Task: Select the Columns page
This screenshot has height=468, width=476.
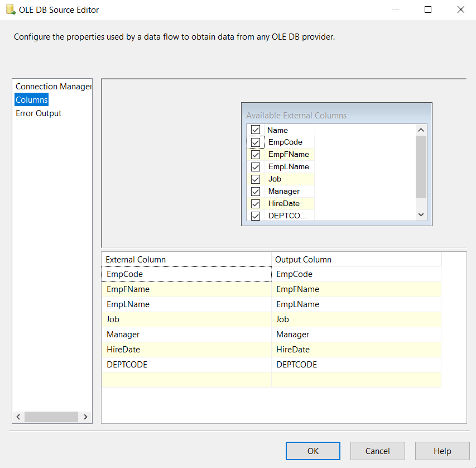Action: click(x=31, y=99)
